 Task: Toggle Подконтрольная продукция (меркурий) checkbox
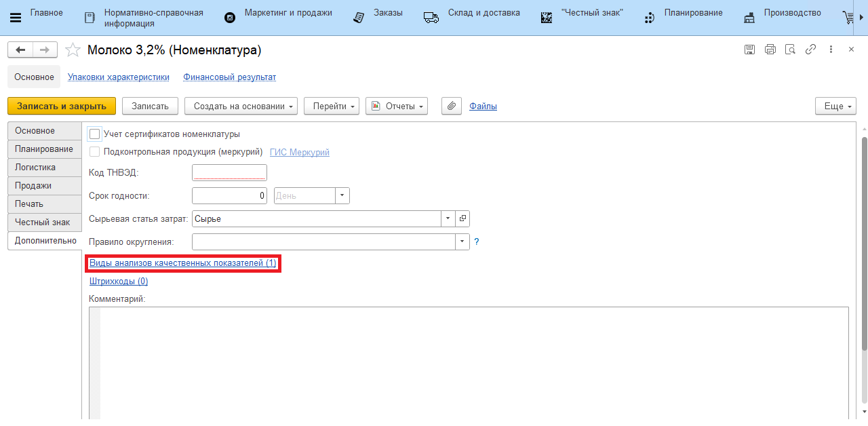[95, 153]
